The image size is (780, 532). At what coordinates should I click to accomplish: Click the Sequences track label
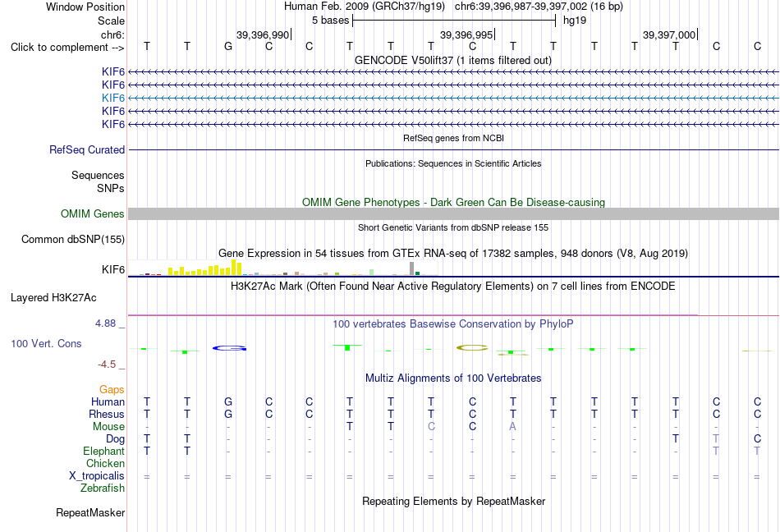pyautogui.click(x=98, y=175)
